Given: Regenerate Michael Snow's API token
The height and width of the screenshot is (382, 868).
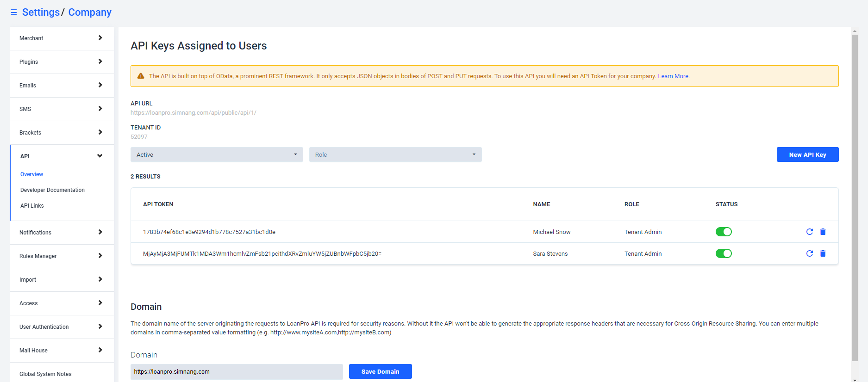Looking at the screenshot, I should [810, 232].
